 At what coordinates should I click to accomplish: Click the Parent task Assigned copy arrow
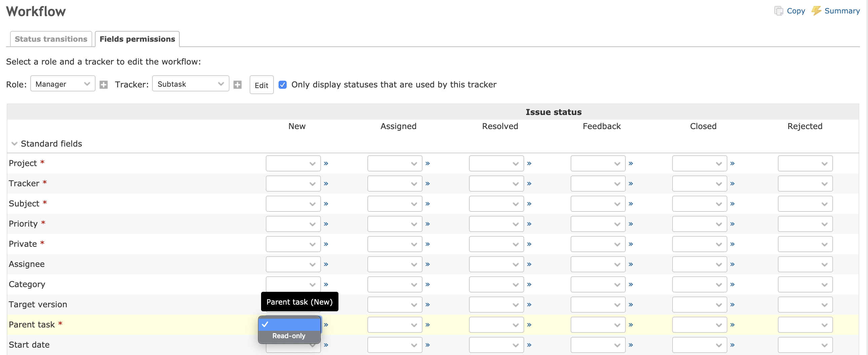428,325
